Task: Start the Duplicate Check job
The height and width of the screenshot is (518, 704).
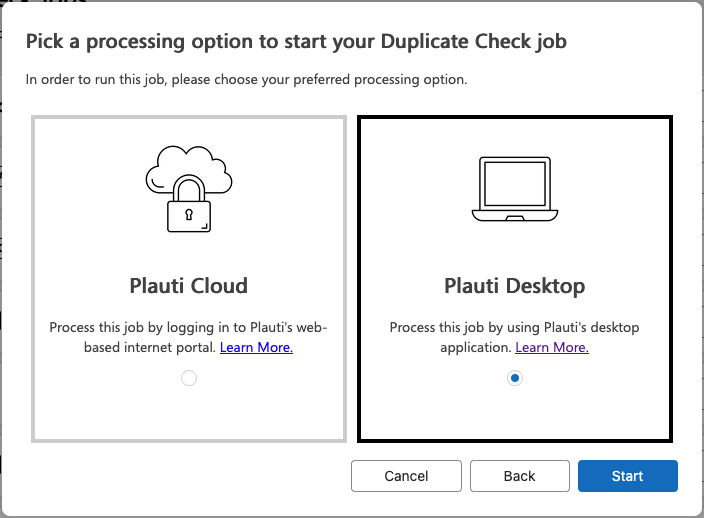Action: [628, 476]
